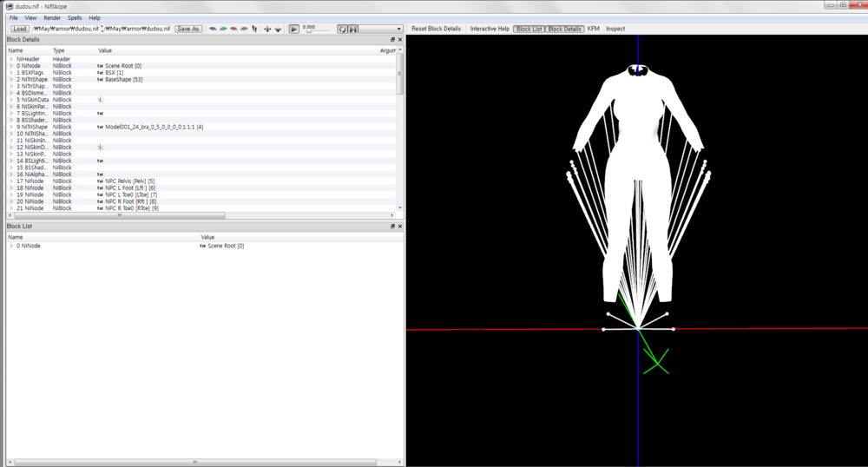Expand the 9 NiTriShape row

[x=11, y=127]
